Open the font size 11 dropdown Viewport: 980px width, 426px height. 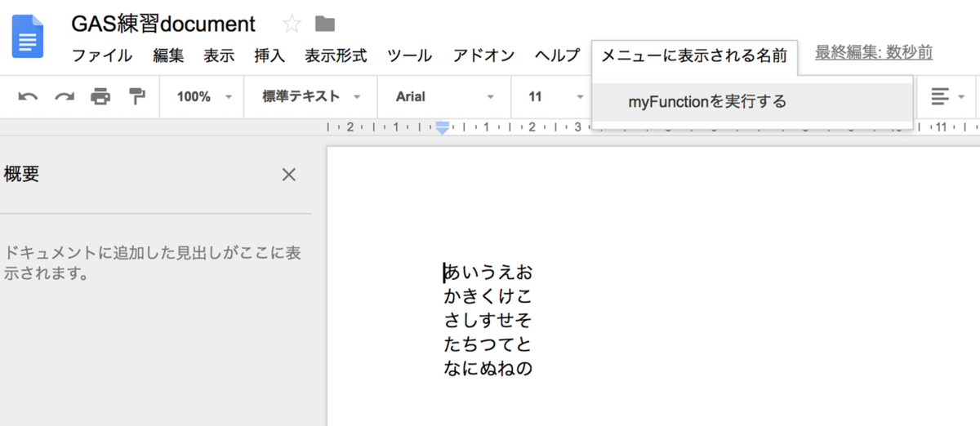(x=555, y=96)
